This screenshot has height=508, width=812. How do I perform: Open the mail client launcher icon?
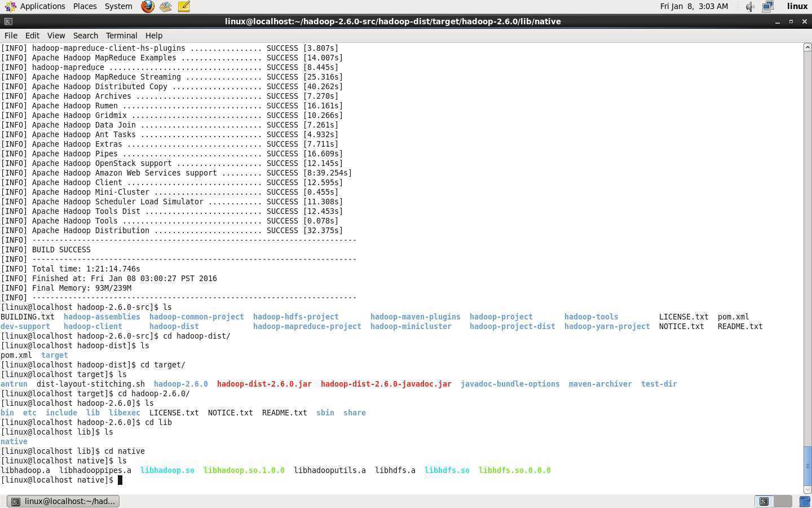[x=165, y=6]
